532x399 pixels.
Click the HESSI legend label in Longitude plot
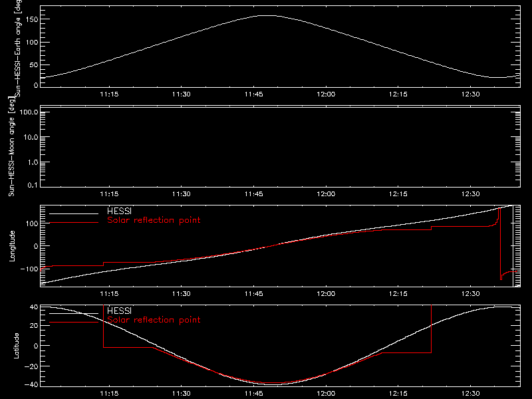(119, 211)
